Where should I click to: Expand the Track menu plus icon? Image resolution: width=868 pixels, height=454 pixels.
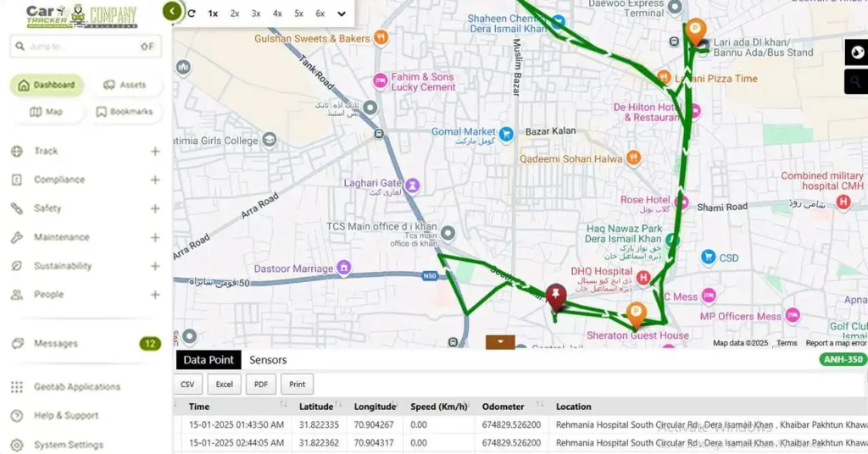[155, 151]
